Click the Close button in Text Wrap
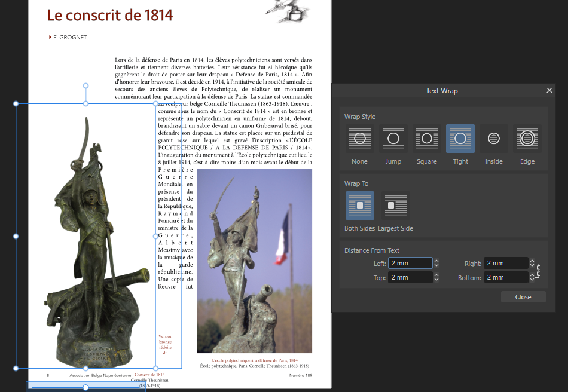 [523, 297]
